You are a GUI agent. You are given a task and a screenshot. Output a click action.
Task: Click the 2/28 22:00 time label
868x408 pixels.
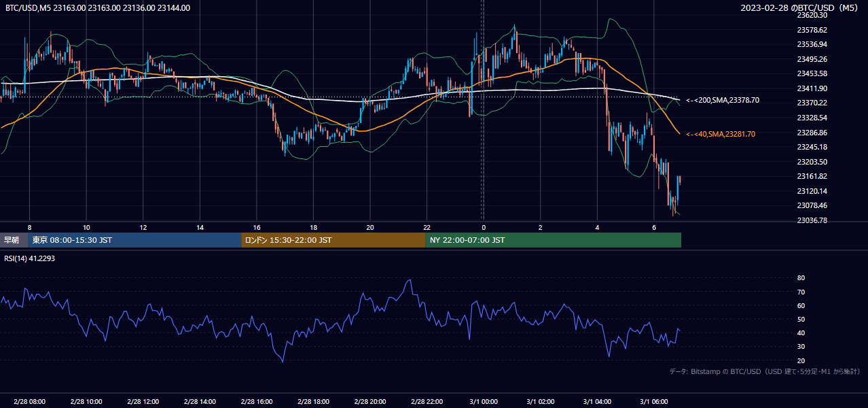click(x=427, y=402)
